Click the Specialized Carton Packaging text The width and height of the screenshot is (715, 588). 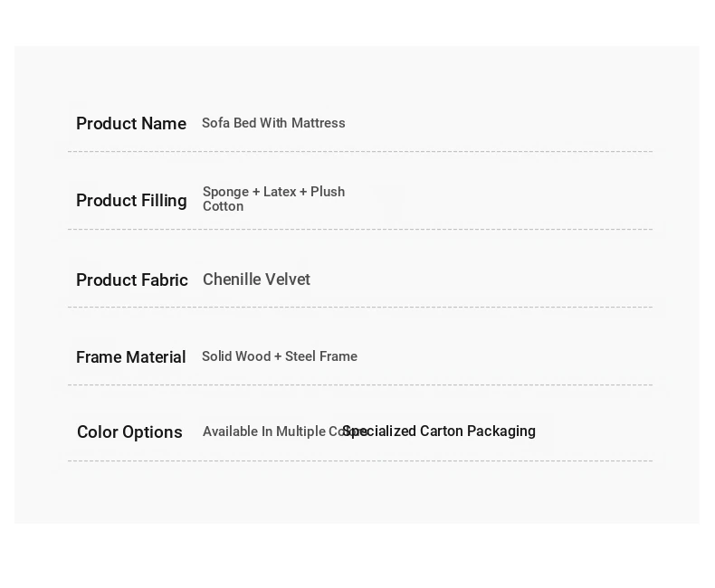[x=439, y=431]
